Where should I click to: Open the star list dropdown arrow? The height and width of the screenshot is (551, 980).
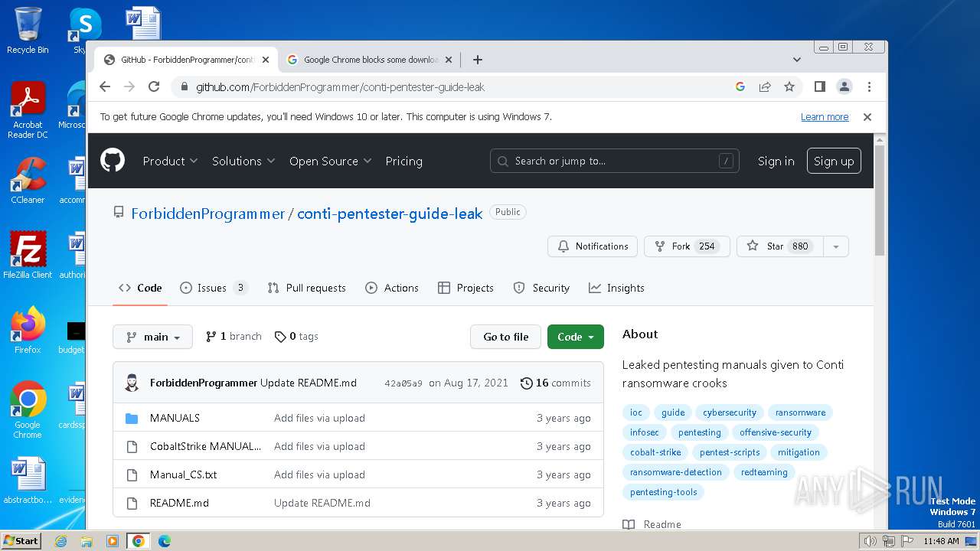(x=836, y=246)
